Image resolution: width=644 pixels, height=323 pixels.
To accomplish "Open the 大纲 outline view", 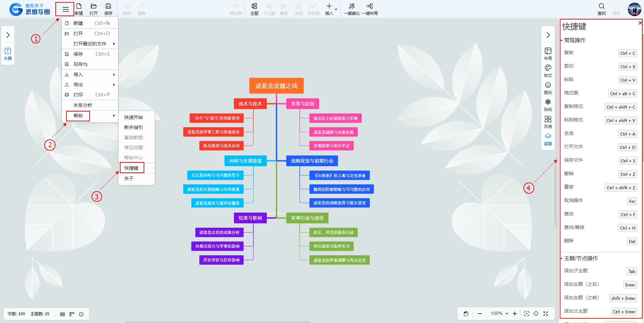I will 8,54.
